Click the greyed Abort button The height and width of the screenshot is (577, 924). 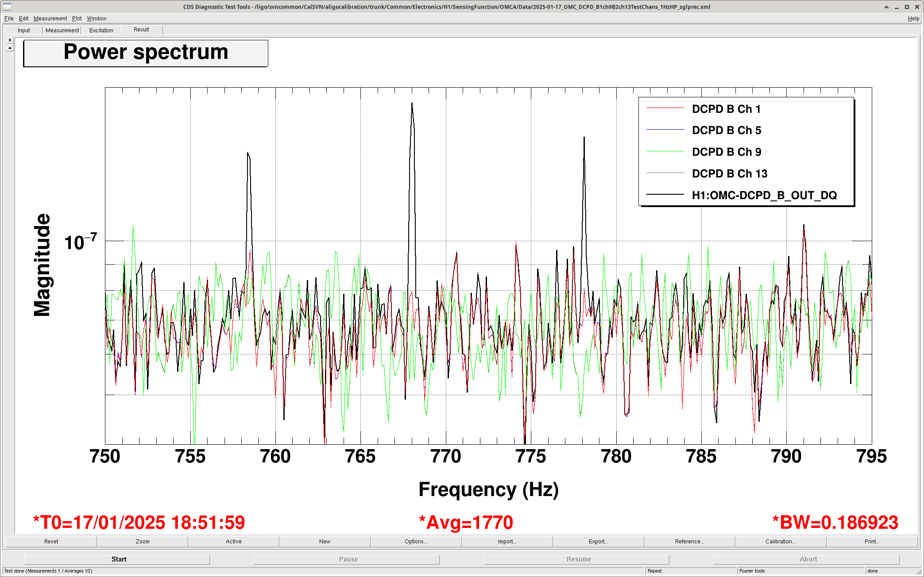806,559
